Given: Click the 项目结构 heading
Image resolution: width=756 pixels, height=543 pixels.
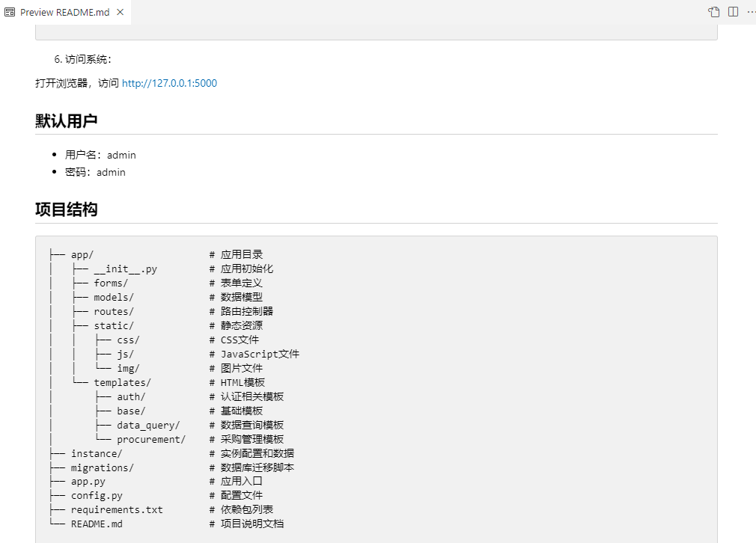Looking at the screenshot, I should pos(67,209).
